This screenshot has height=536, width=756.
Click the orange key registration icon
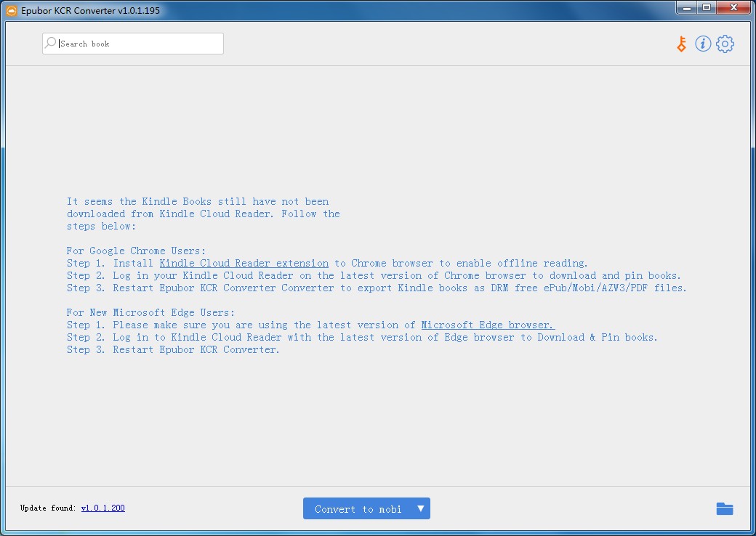(x=681, y=44)
